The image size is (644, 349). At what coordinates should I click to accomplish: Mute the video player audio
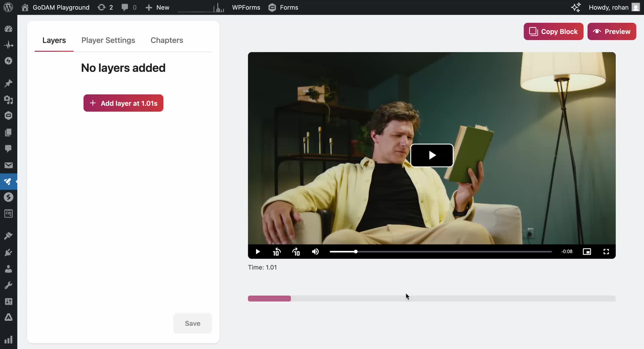point(315,251)
